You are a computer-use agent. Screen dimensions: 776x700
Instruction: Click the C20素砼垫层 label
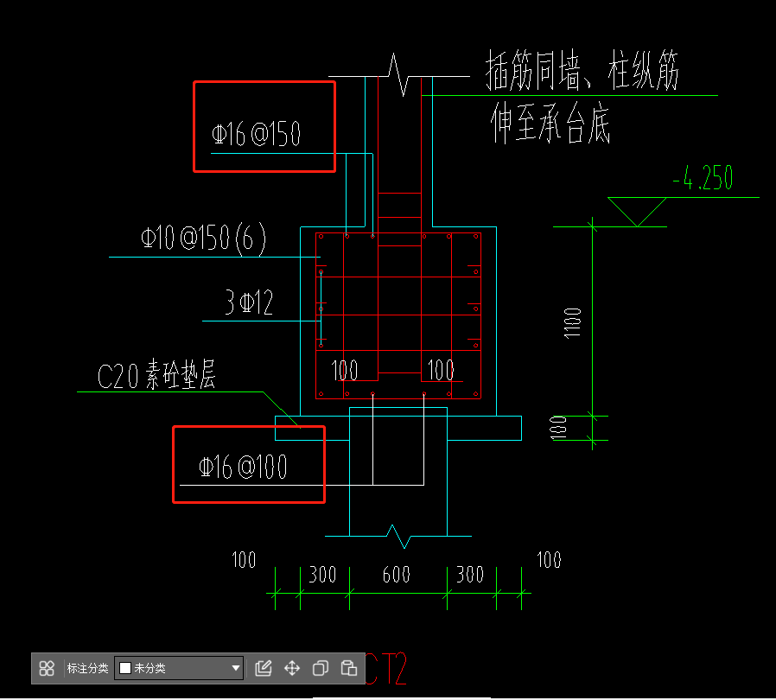click(156, 374)
